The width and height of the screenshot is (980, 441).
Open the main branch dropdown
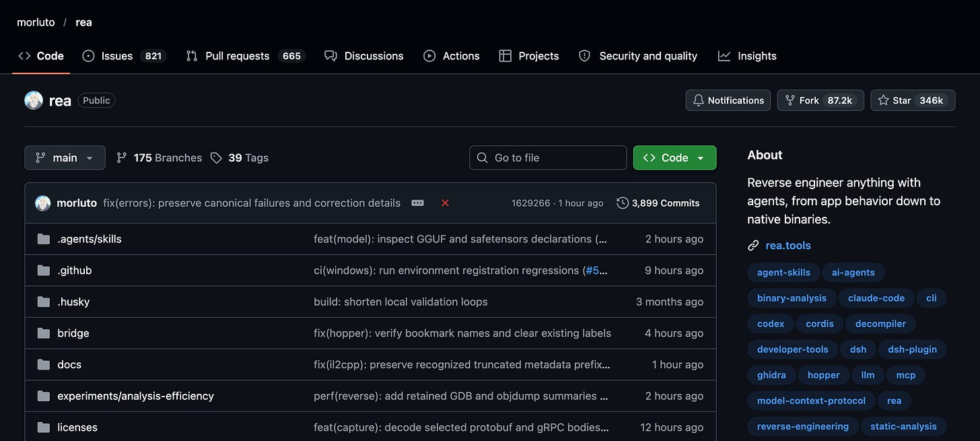(x=65, y=158)
